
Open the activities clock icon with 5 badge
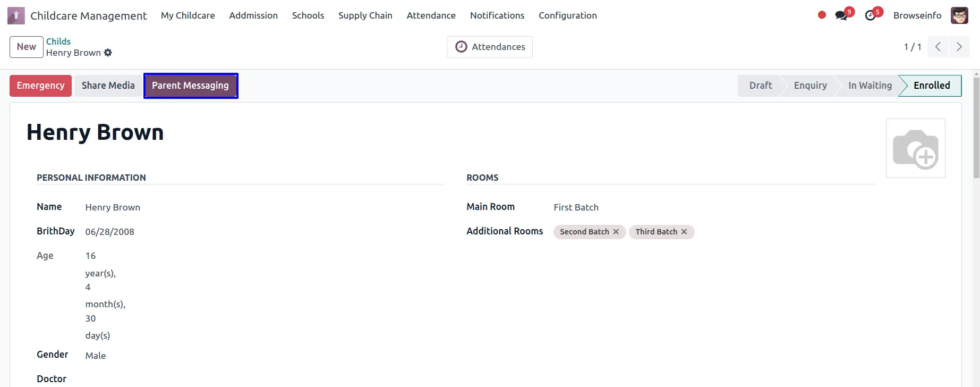[x=871, y=15]
